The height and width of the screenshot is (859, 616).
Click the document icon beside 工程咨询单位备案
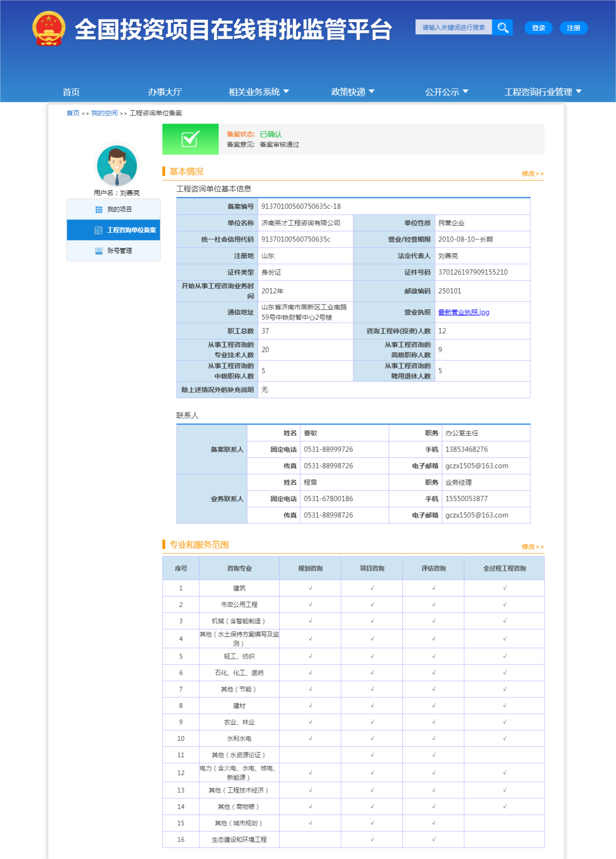(x=99, y=230)
